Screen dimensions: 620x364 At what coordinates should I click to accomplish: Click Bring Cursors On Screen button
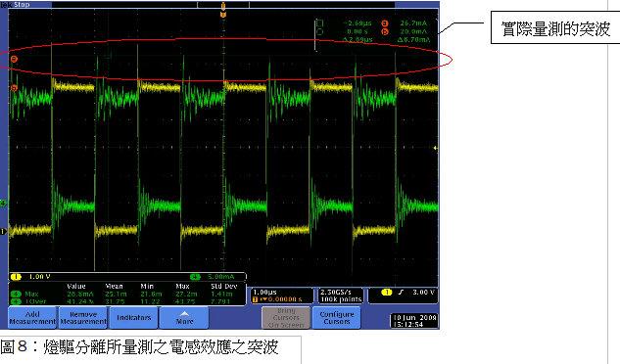[x=286, y=318]
